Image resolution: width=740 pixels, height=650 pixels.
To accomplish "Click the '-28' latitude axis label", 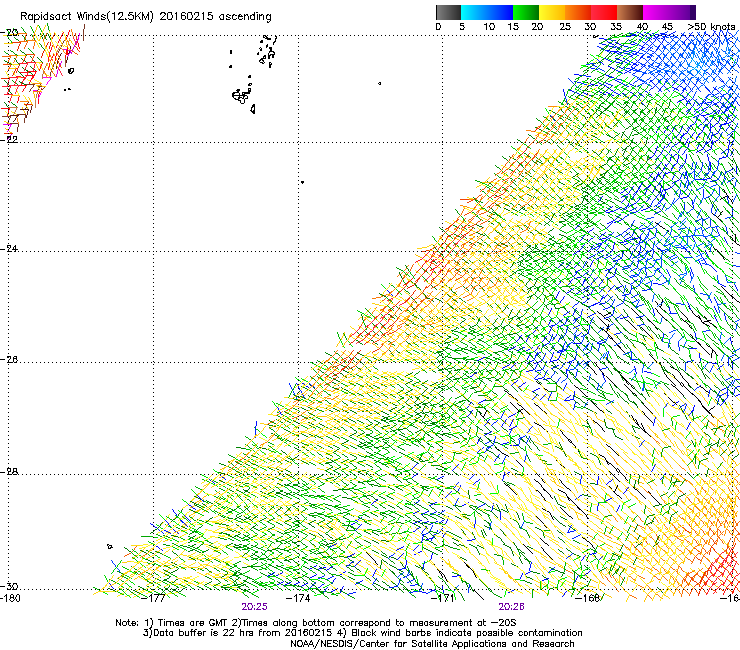I will pos(10,472).
